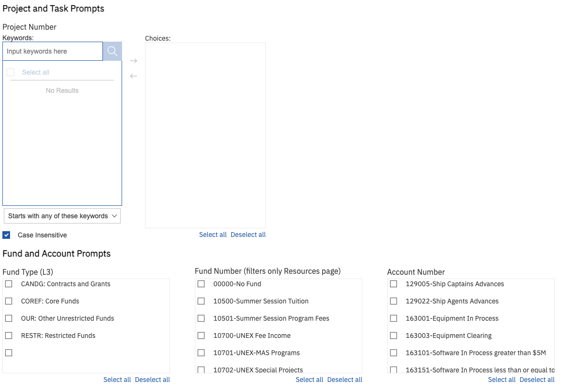Check 10700-UNEX Fee Income option
This screenshot has height=392, width=563.
click(201, 336)
